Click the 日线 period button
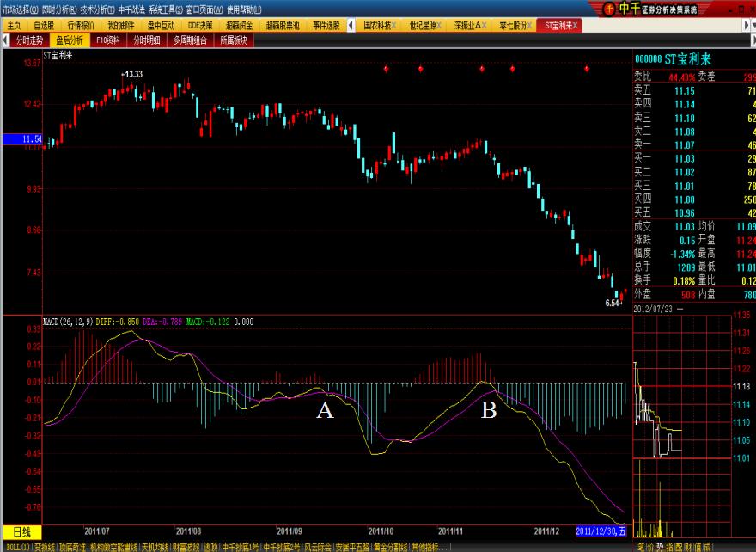This screenshot has width=756, height=552. [21, 532]
